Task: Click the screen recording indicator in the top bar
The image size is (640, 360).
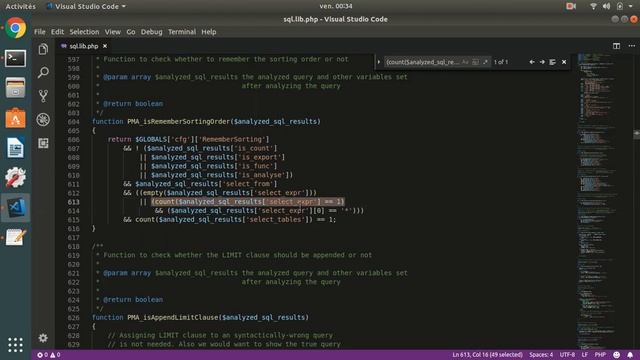Action: point(571,6)
